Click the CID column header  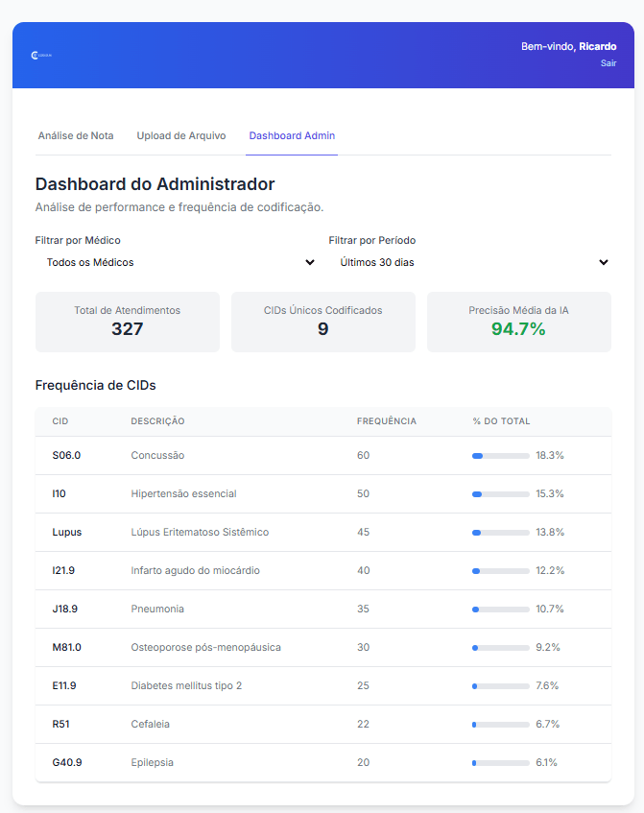60,421
